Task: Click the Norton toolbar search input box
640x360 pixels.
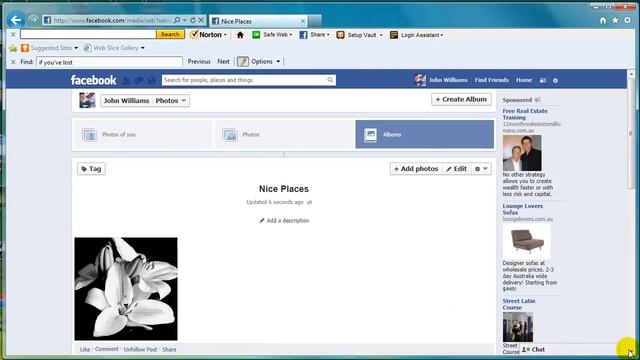Action: [88, 35]
